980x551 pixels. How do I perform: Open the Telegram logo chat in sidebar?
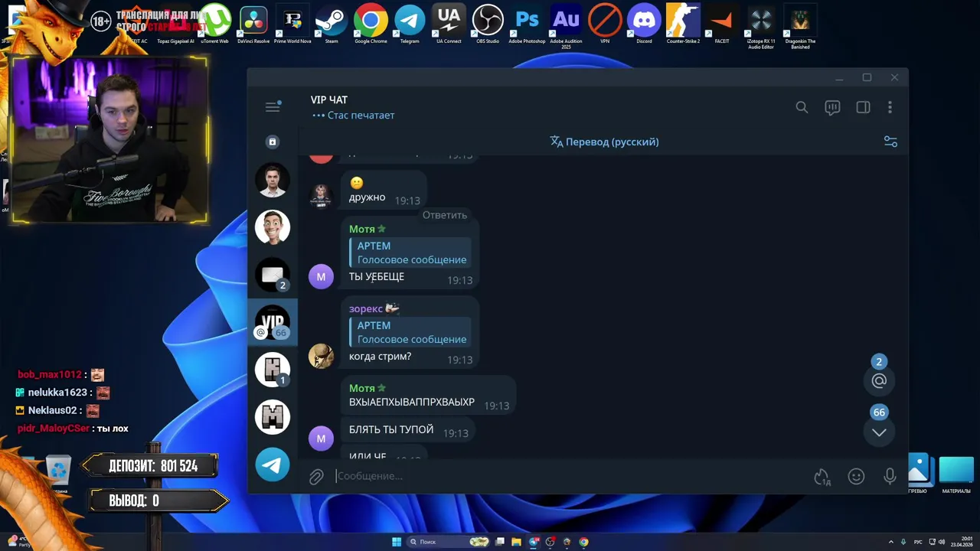pyautogui.click(x=273, y=465)
